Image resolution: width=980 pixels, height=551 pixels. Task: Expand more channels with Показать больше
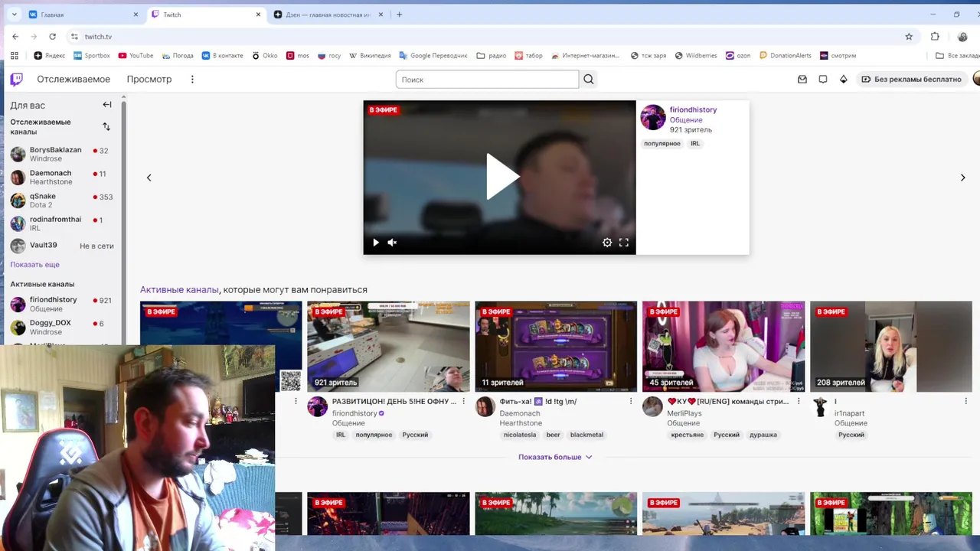tap(555, 457)
